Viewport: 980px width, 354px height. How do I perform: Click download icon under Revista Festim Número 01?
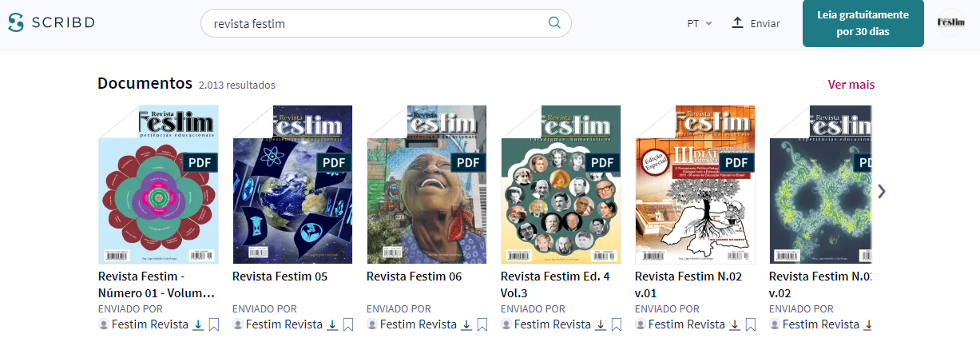198,324
